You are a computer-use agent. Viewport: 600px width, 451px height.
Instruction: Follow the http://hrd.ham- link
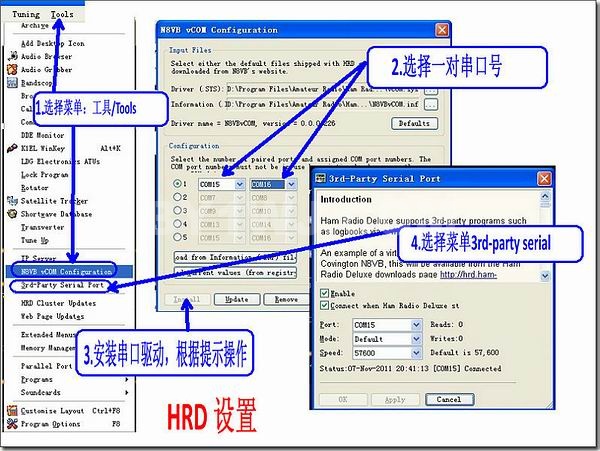[x=468, y=275]
